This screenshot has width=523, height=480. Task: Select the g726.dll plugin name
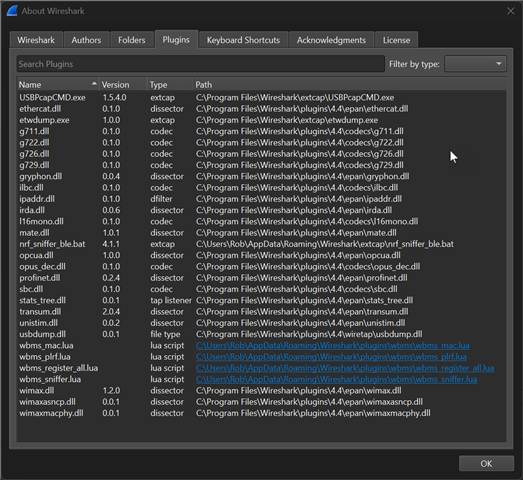(x=34, y=154)
